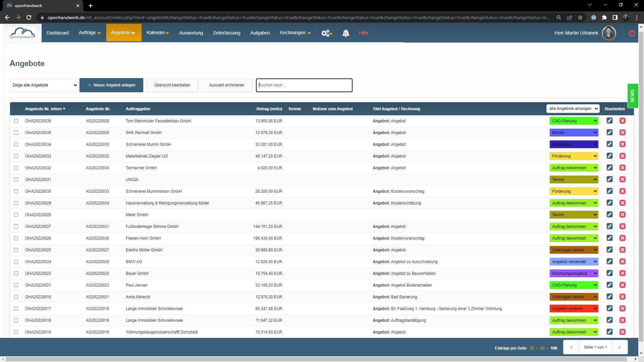Open status dropdown for Lange Immobilien 'Angebot verloren'
This screenshot has height=362, width=644.
(x=574, y=309)
